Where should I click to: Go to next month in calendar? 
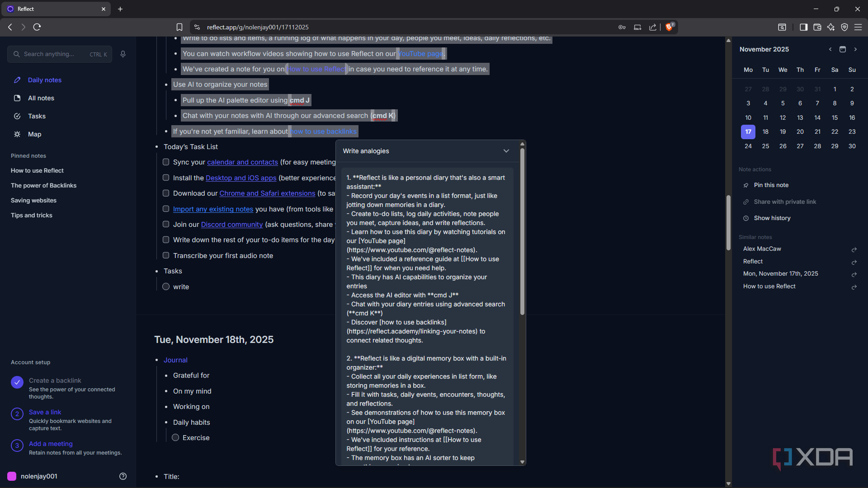click(855, 49)
